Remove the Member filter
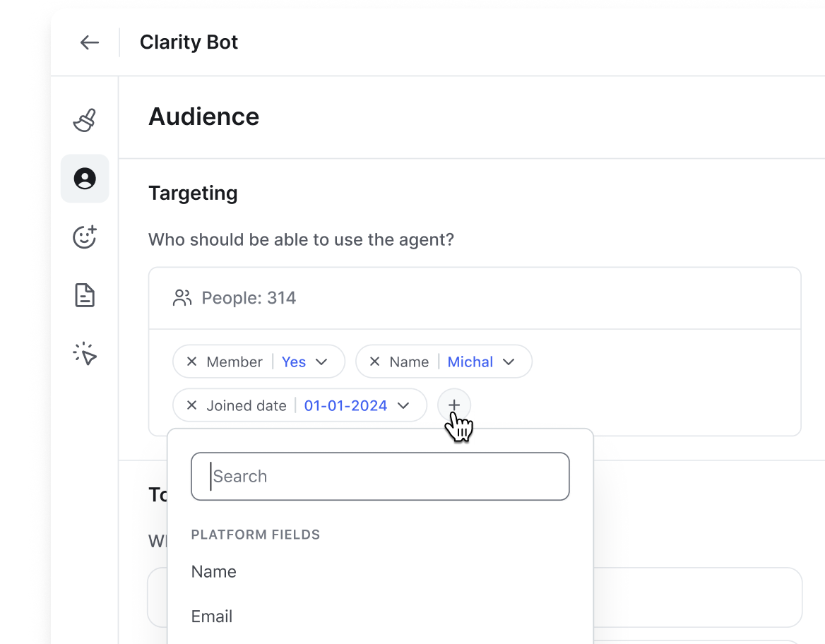Viewport: 825px width, 644px height. 191,362
